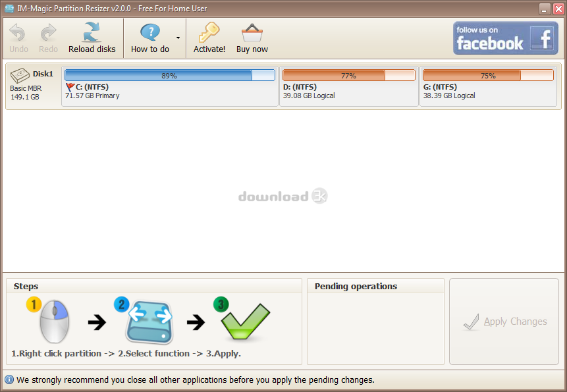Click the red boot flag on C:

pyautogui.click(x=70, y=87)
